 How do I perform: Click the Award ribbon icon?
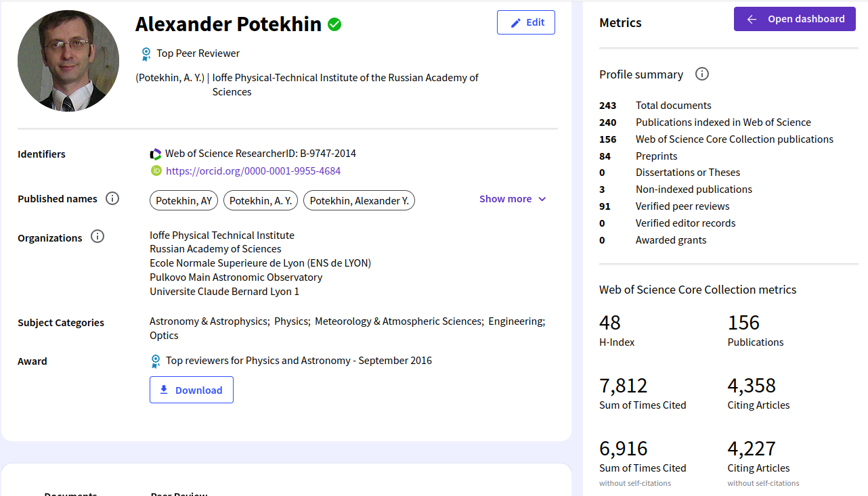point(156,361)
